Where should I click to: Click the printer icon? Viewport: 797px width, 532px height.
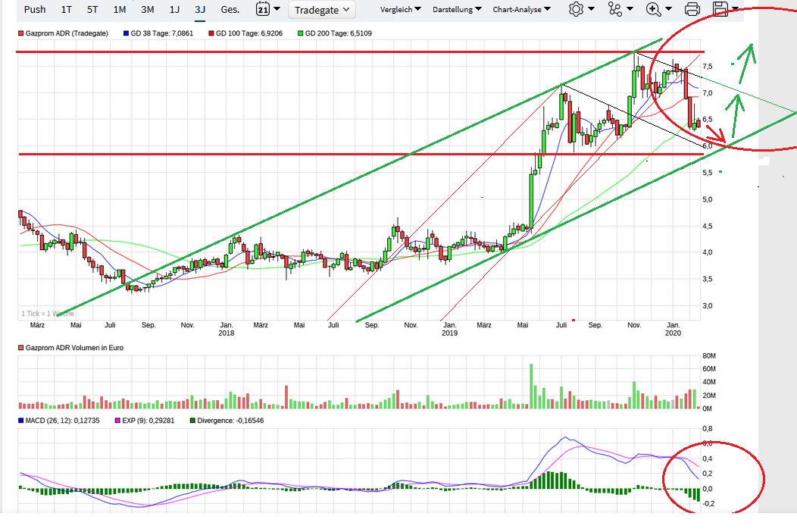coord(692,9)
